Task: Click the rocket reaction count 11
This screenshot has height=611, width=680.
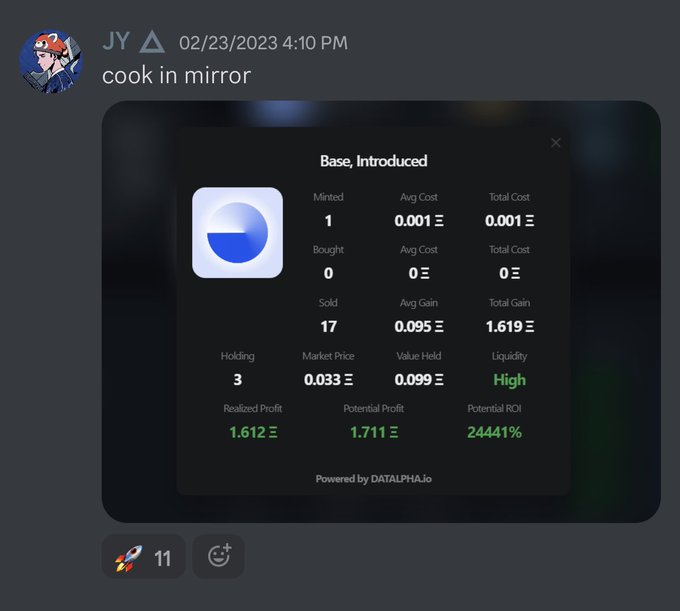Action: point(163,559)
